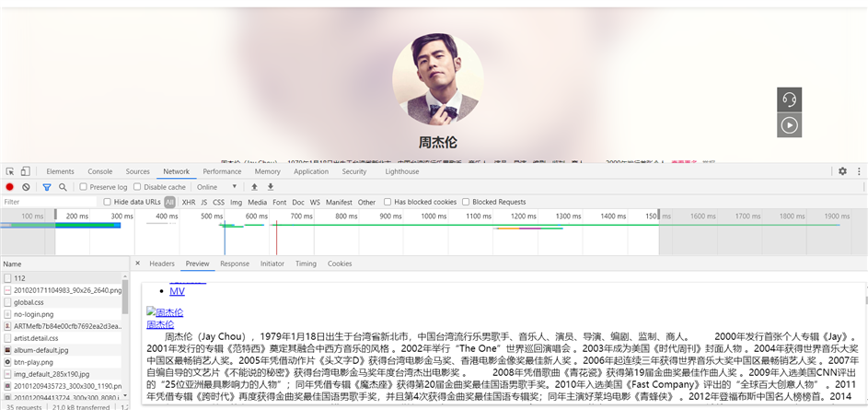The width and height of the screenshot is (868, 410).
Task: Open the Security panel
Action: (x=354, y=171)
